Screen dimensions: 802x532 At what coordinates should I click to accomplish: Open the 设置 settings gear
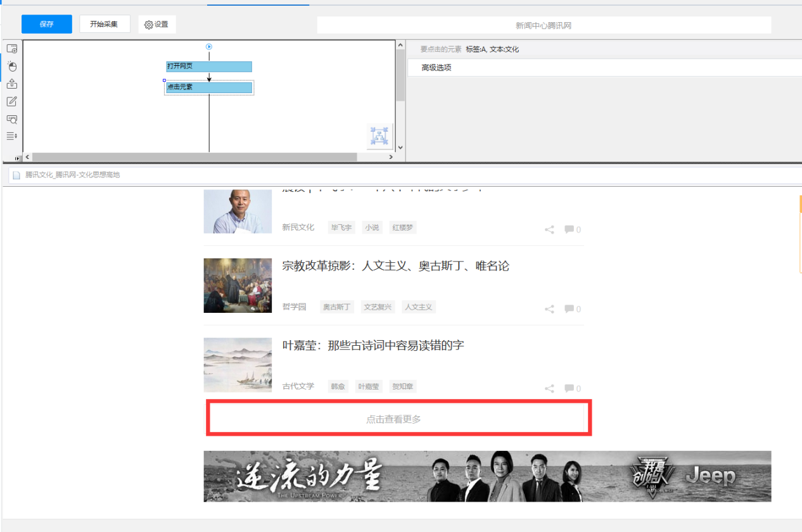click(156, 24)
